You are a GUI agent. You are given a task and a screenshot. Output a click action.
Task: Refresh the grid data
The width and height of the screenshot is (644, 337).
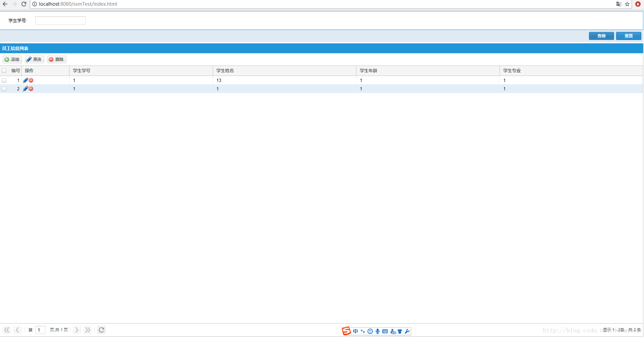(101, 330)
